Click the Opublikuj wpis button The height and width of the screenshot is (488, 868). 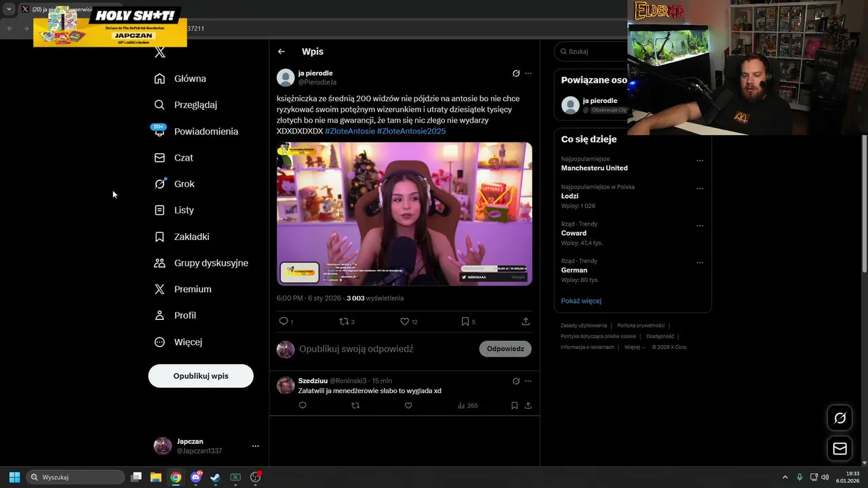(x=201, y=375)
